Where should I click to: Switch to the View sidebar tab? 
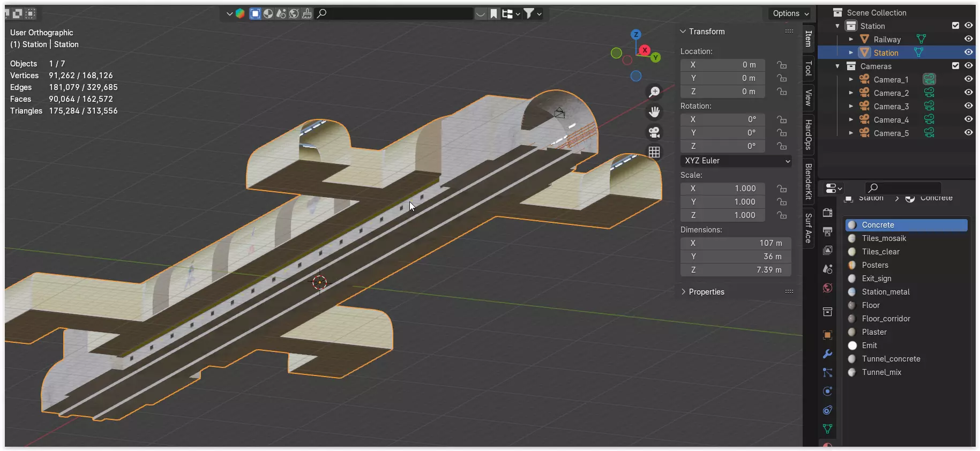click(x=809, y=97)
